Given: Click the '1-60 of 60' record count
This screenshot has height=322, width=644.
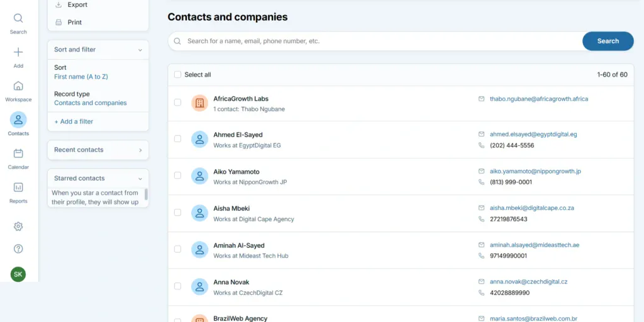Looking at the screenshot, I should (612, 75).
